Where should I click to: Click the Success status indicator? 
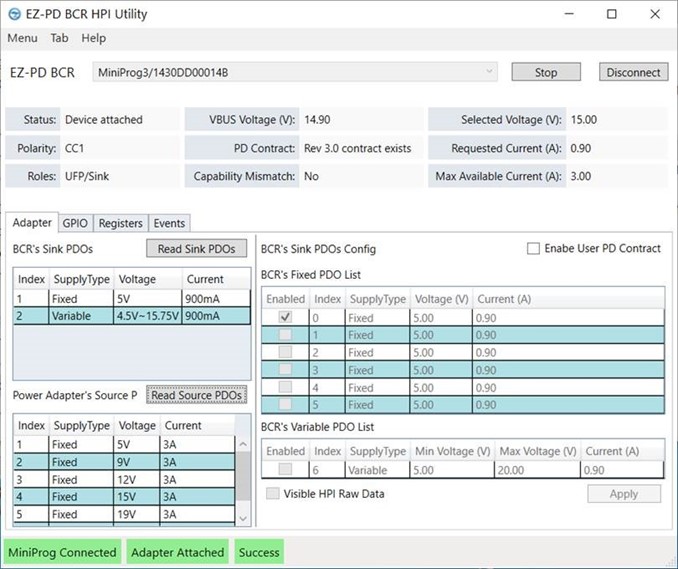click(259, 552)
